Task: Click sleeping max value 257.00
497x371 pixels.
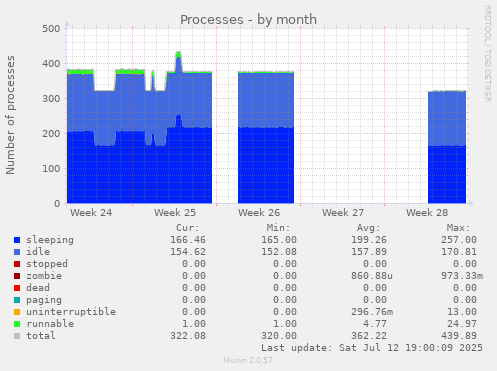Action: pos(459,240)
